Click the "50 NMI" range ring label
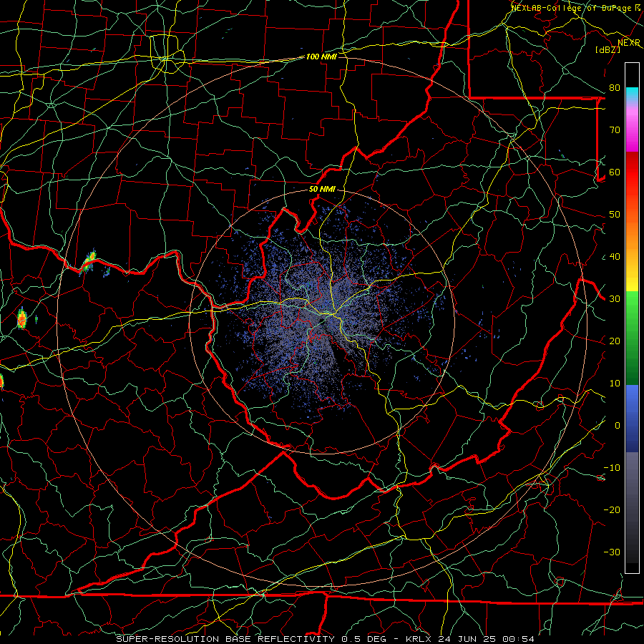Image resolution: width=644 pixels, height=644 pixels. tap(322, 190)
